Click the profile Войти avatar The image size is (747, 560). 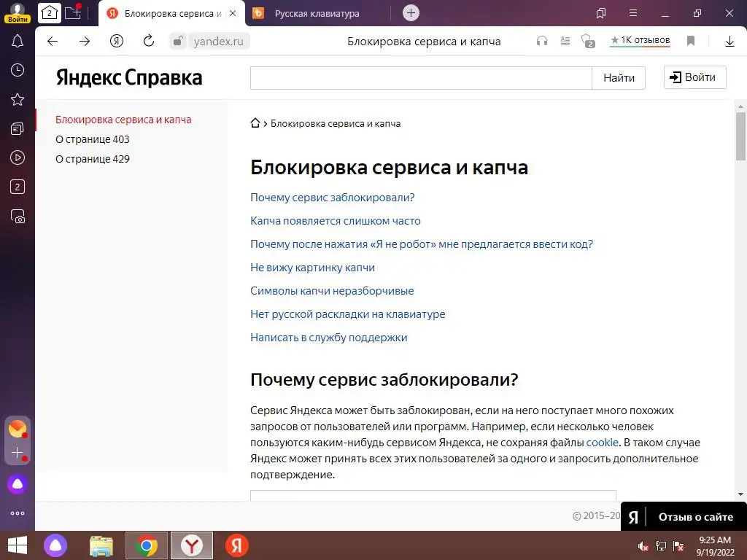pyautogui.click(x=18, y=13)
